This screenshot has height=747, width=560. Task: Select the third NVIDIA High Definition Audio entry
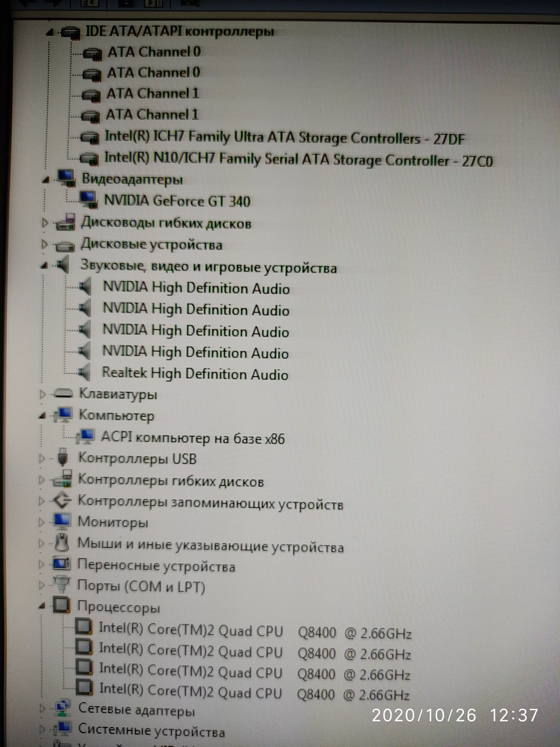pos(196,331)
